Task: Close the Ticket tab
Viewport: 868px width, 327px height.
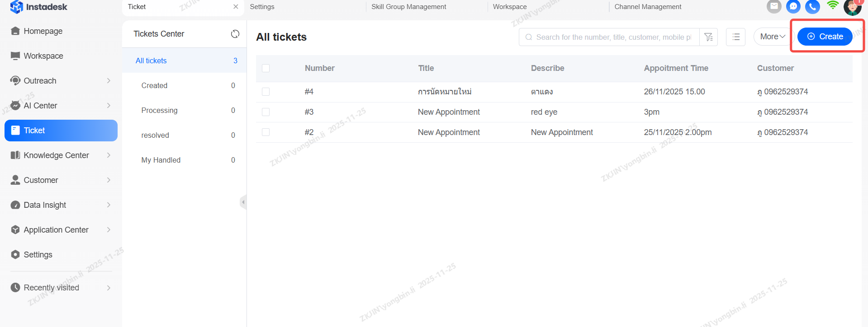Action: (x=236, y=7)
